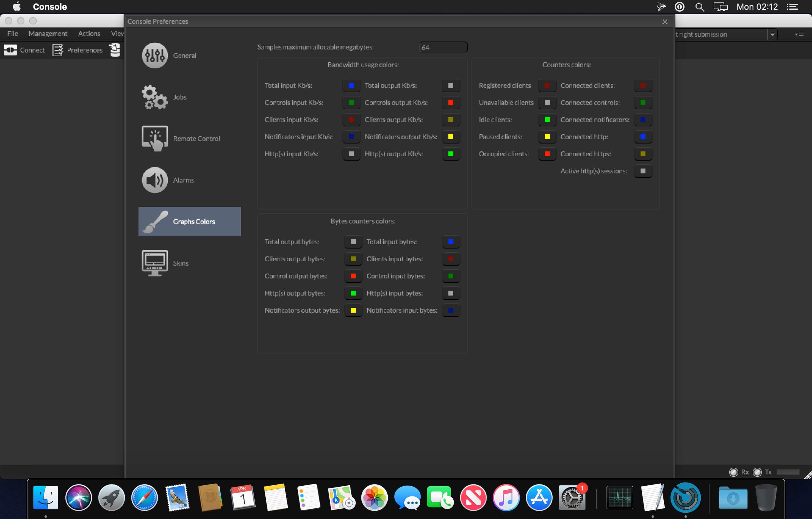Open the File menu

coord(12,33)
